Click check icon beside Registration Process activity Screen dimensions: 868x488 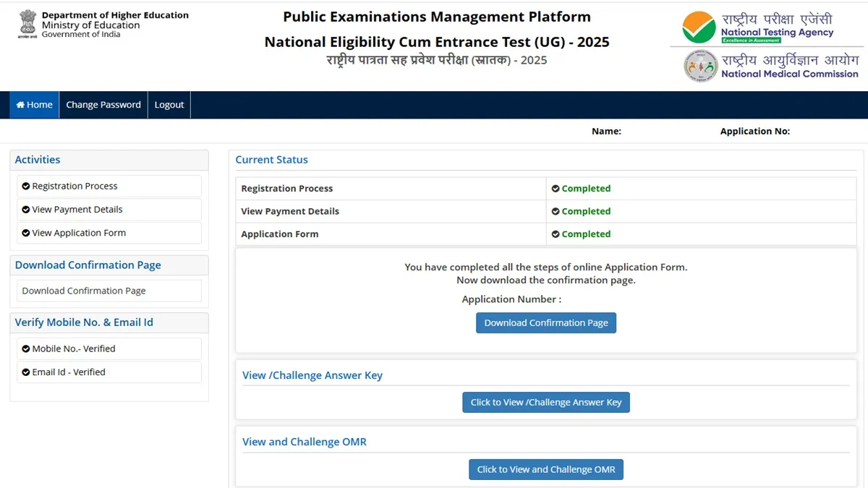26,187
